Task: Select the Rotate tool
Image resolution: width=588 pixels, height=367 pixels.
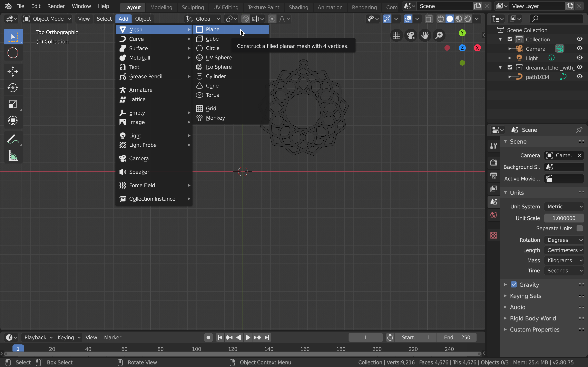Action: click(x=13, y=88)
